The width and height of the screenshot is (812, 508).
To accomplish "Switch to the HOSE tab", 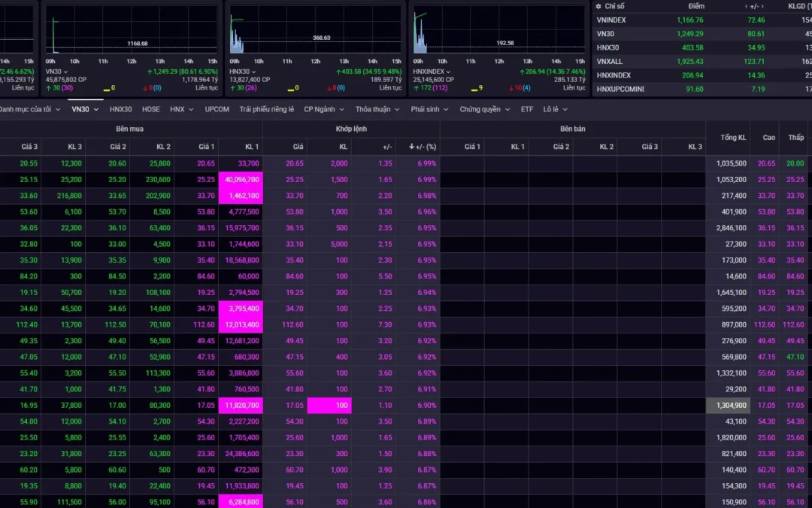I will (x=151, y=109).
